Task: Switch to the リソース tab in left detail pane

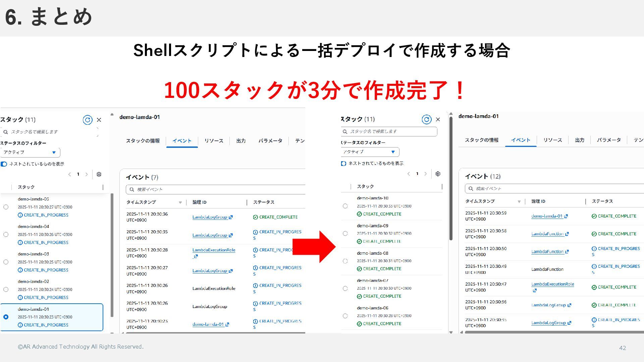Action: coord(214,141)
